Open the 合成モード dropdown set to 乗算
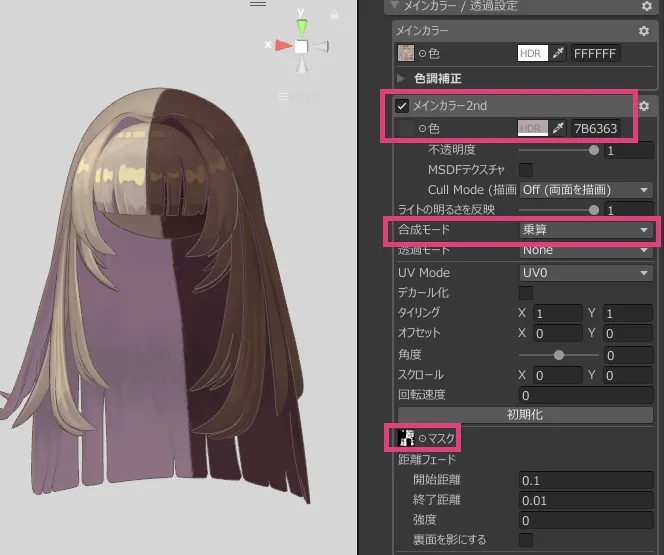This screenshot has height=555, width=664. (x=585, y=230)
